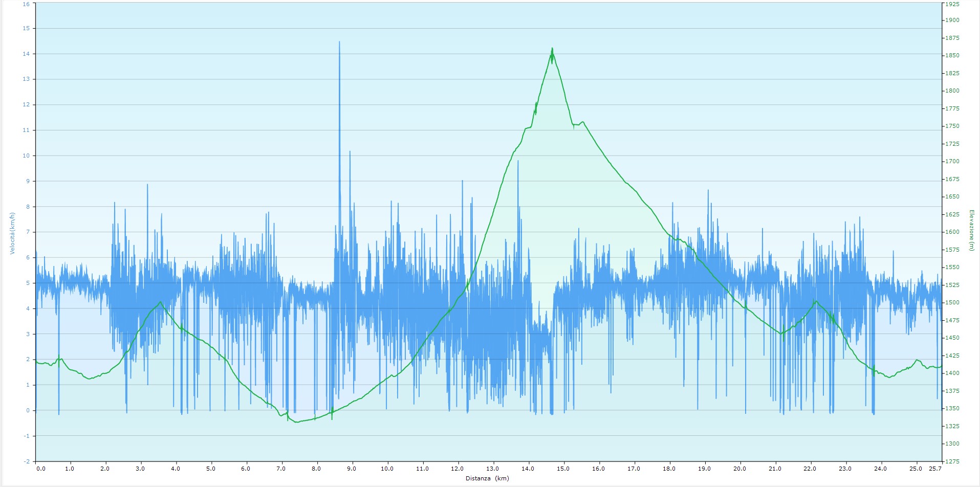Click the 0 tick label on speed axis
This screenshot has height=487, width=980.
coord(28,411)
